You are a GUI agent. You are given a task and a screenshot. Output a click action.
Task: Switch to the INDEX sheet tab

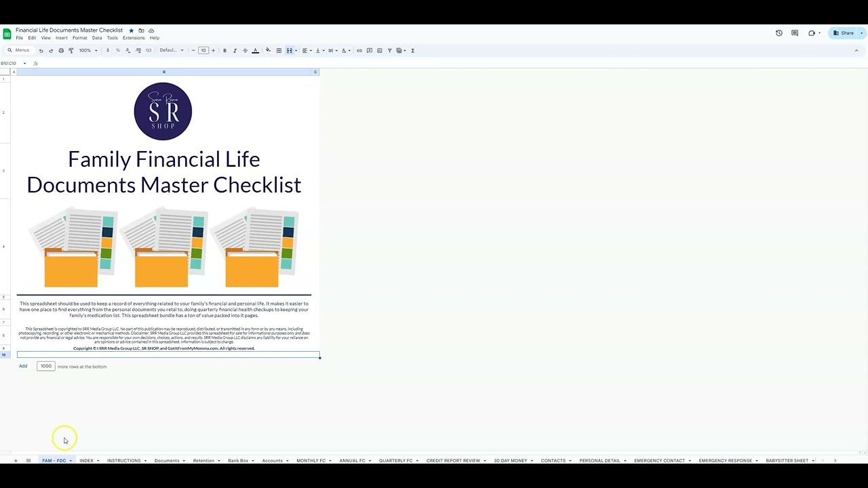click(89, 461)
